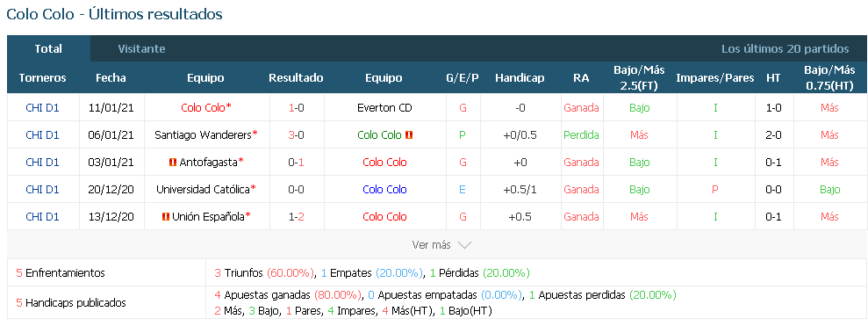Click the Impares/Pares column header
The height and width of the screenshot is (326, 868).
pos(714,78)
